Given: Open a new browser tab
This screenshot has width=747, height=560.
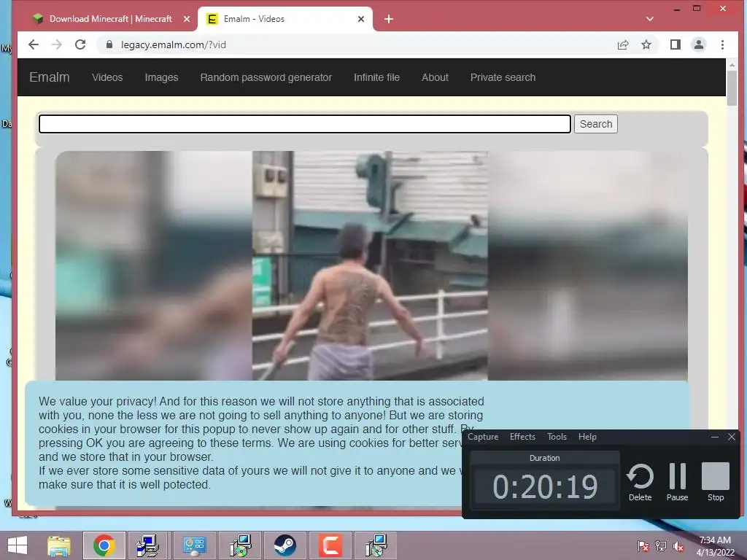Looking at the screenshot, I should [389, 19].
